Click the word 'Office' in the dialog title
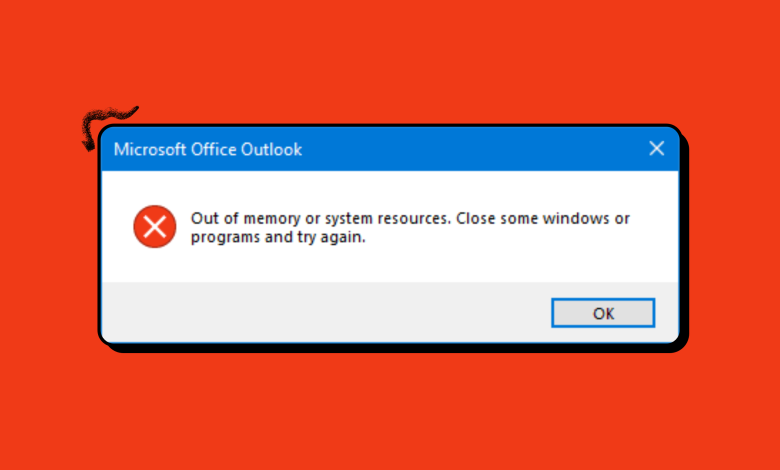This screenshot has width=780, height=470. click(x=213, y=150)
